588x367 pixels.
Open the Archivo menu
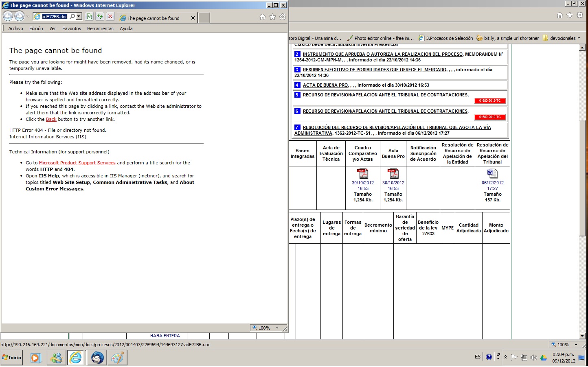pos(15,28)
